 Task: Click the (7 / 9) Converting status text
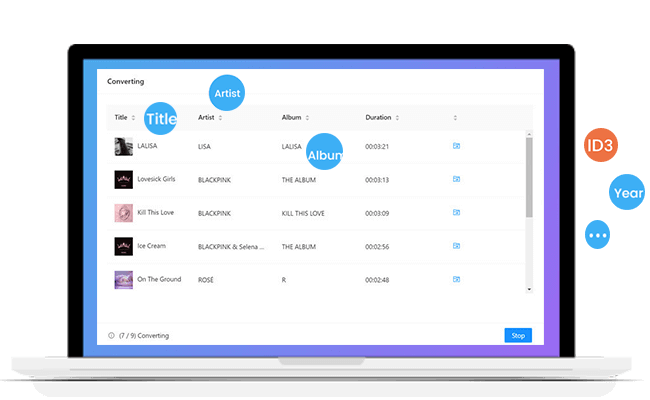144,336
